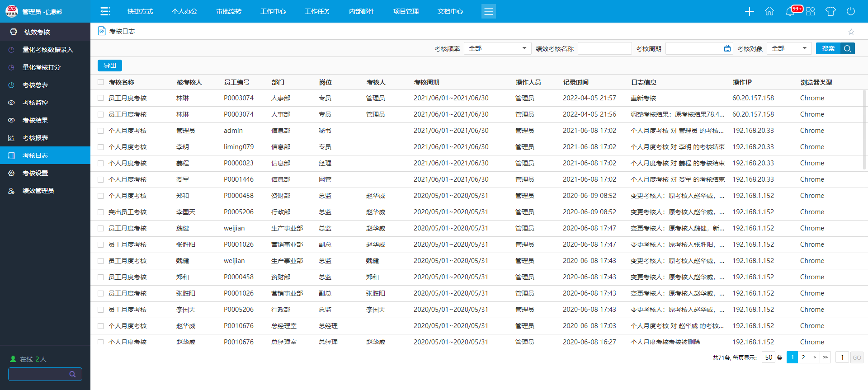This screenshot has width=868, height=390.
Task: Select 考核报表 in the sidebar
Action: (x=35, y=138)
